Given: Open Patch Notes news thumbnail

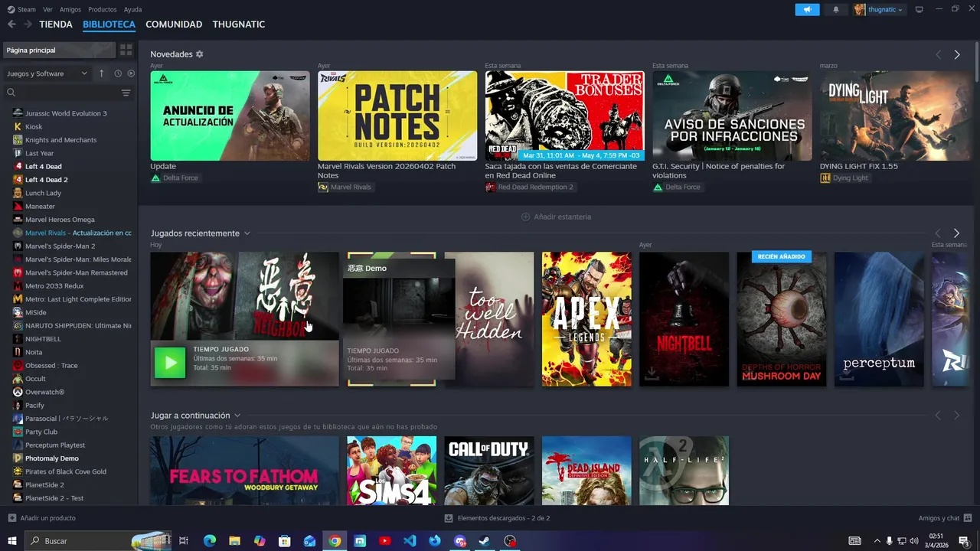Looking at the screenshot, I should click(x=397, y=116).
